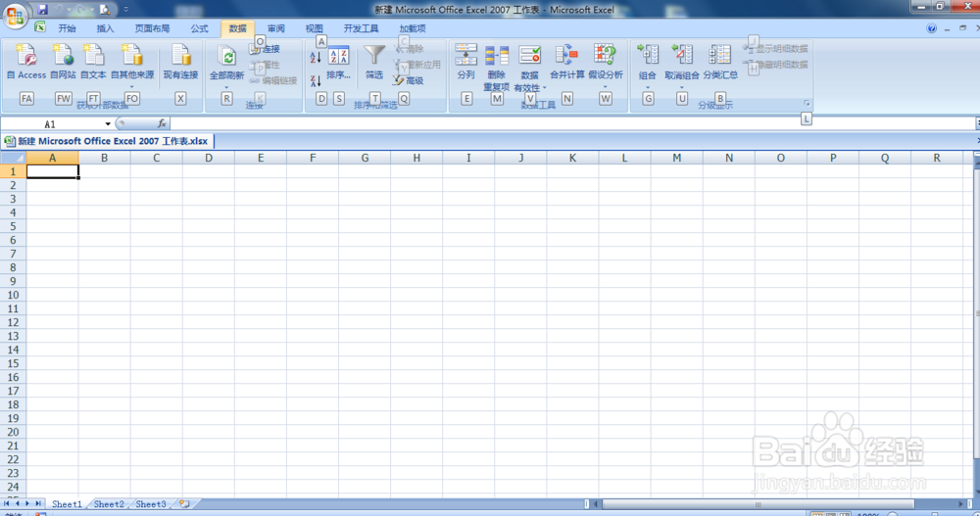Insert a new worksheet tab
Image resolution: width=980 pixels, height=516 pixels.
[x=185, y=504]
